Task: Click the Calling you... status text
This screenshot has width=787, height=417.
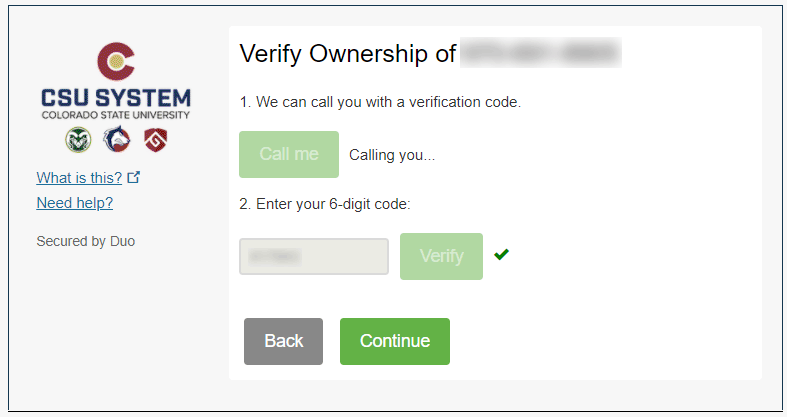Action: 392,155
